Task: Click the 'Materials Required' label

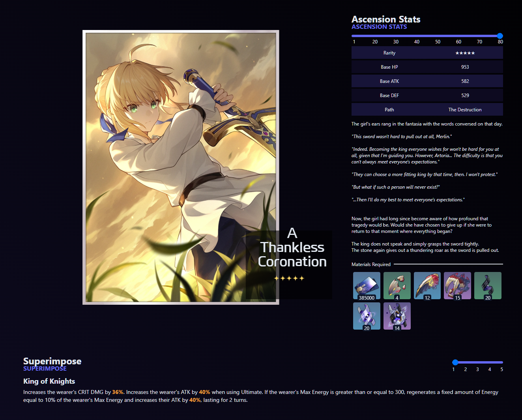Action: click(371, 264)
